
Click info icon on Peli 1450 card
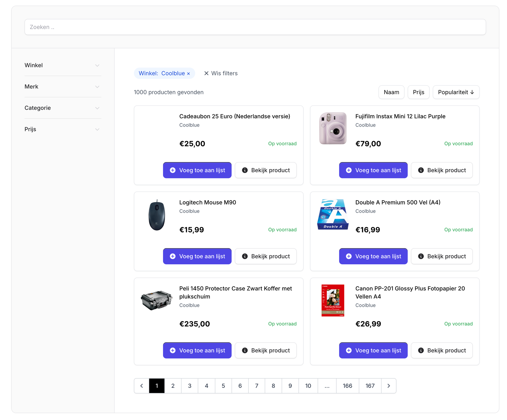click(245, 350)
